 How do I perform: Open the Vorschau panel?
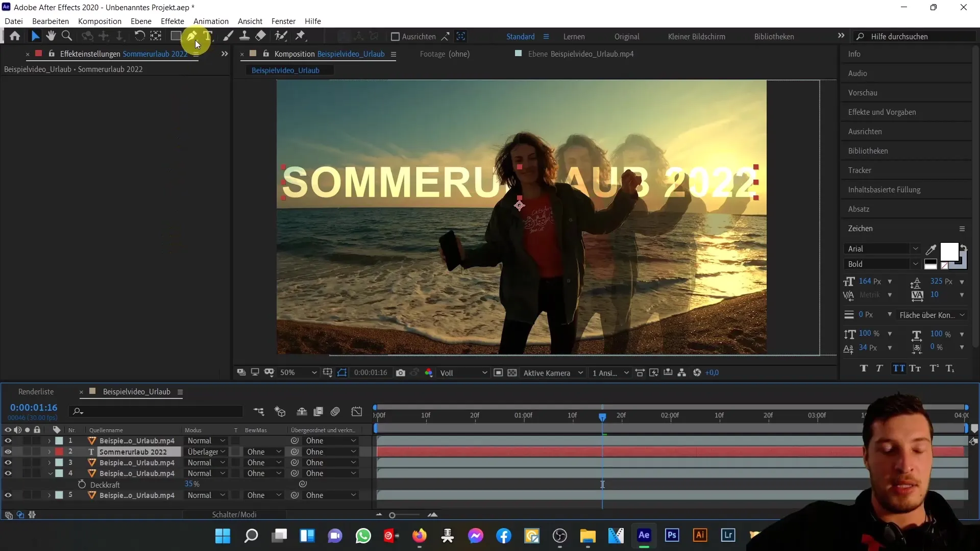click(863, 93)
